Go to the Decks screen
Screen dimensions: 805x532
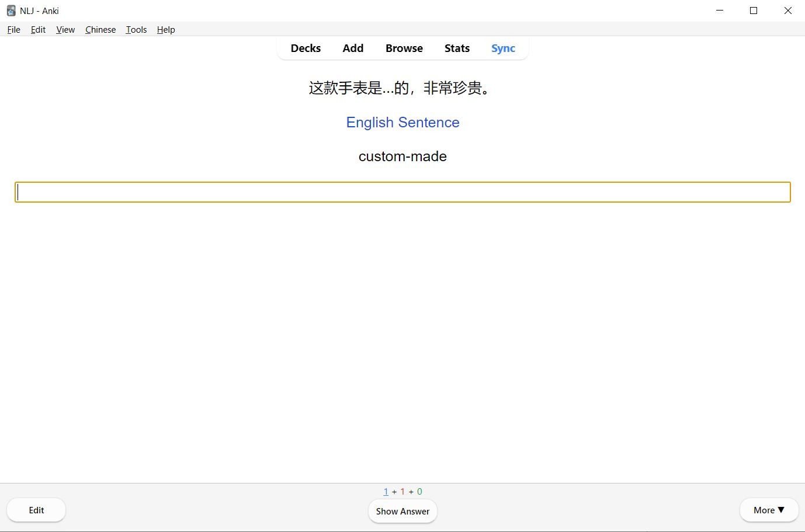(x=306, y=48)
